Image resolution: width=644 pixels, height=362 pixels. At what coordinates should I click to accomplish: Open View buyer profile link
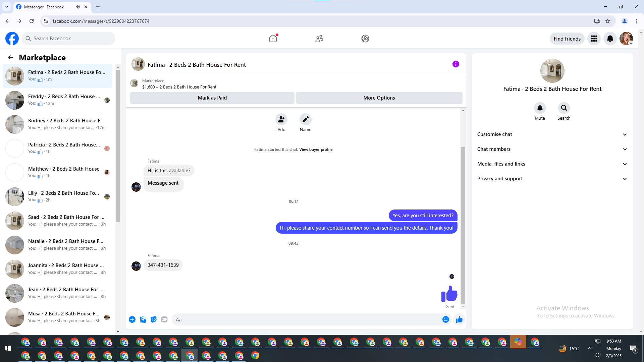pos(316,149)
